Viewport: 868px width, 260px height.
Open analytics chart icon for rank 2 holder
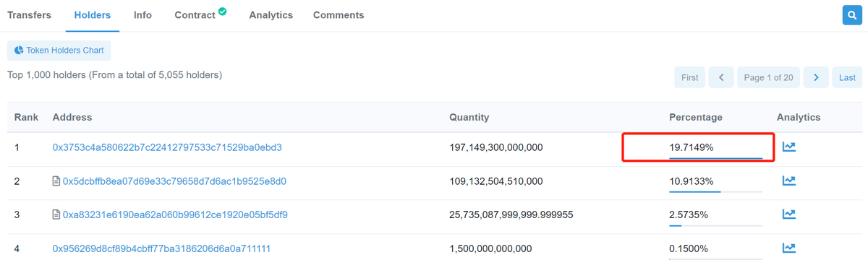(x=789, y=181)
